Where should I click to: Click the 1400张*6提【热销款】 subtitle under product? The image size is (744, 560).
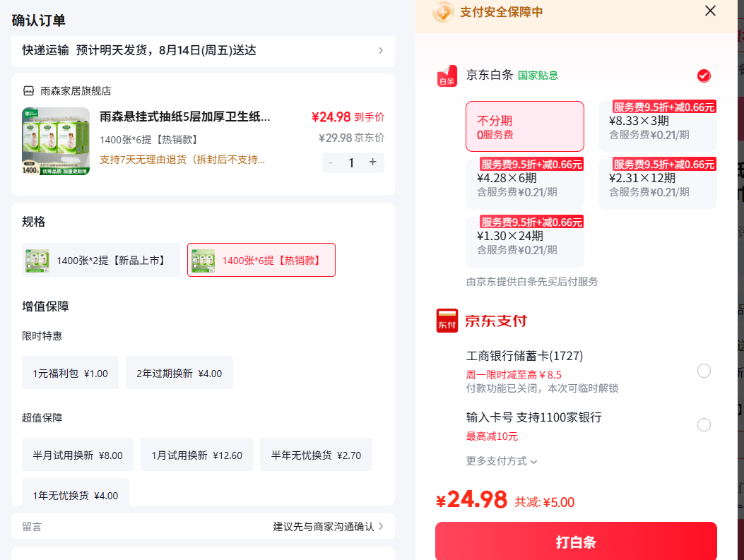(x=150, y=139)
